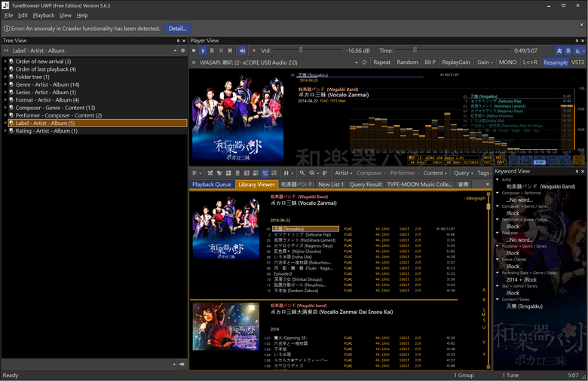Skip to the previous track
The image size is (588, 381).
pos(221,50)
